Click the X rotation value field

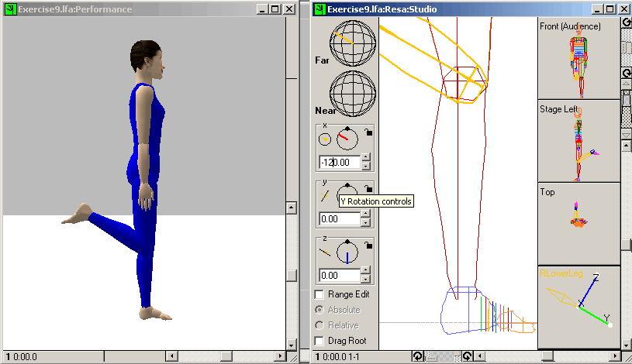(340, 163)
